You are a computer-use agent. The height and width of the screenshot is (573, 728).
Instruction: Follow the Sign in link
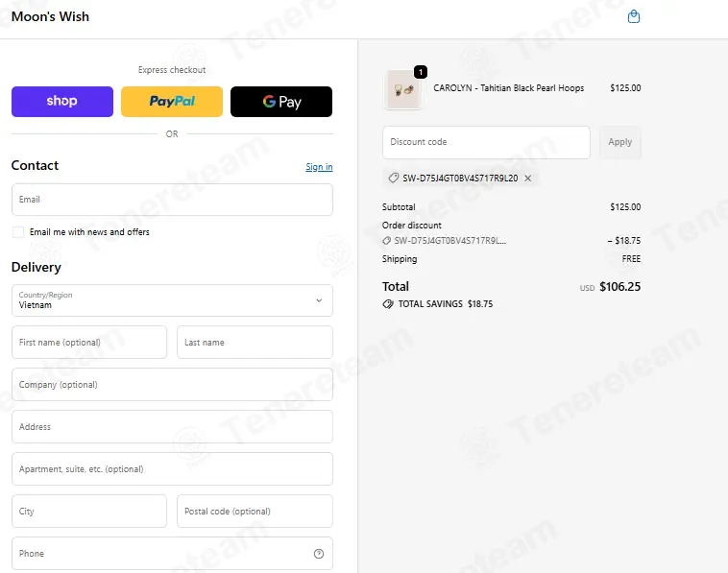coord(319,167)
